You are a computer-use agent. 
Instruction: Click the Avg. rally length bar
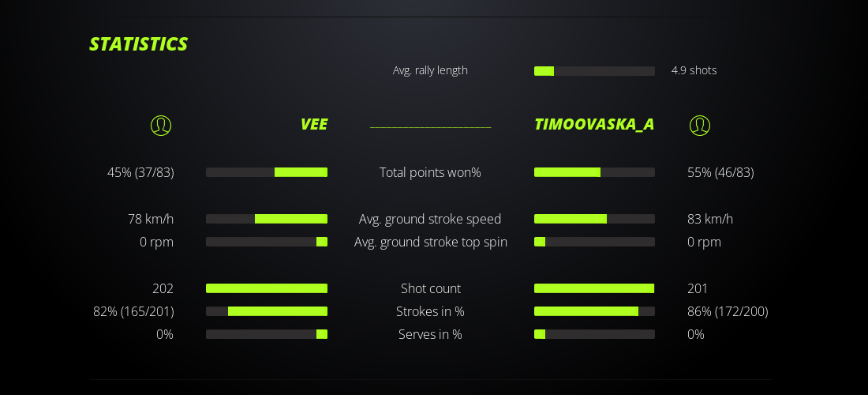pos(594,71)
